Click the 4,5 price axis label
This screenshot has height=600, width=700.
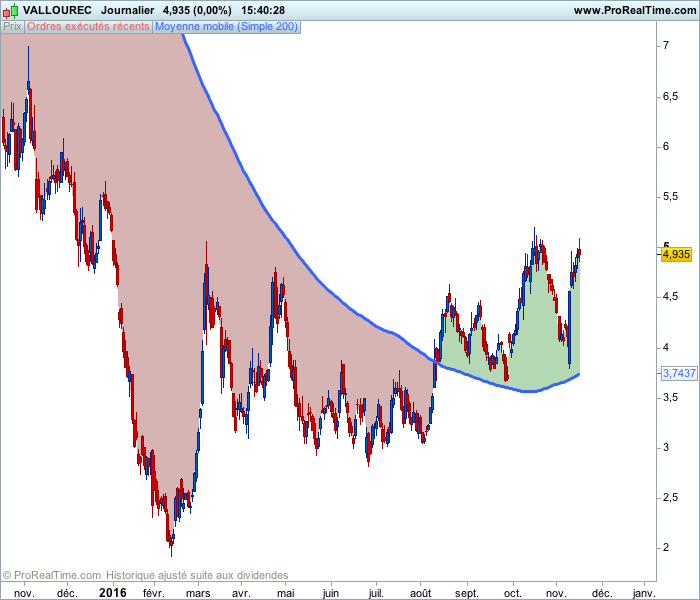coord(670,297)
